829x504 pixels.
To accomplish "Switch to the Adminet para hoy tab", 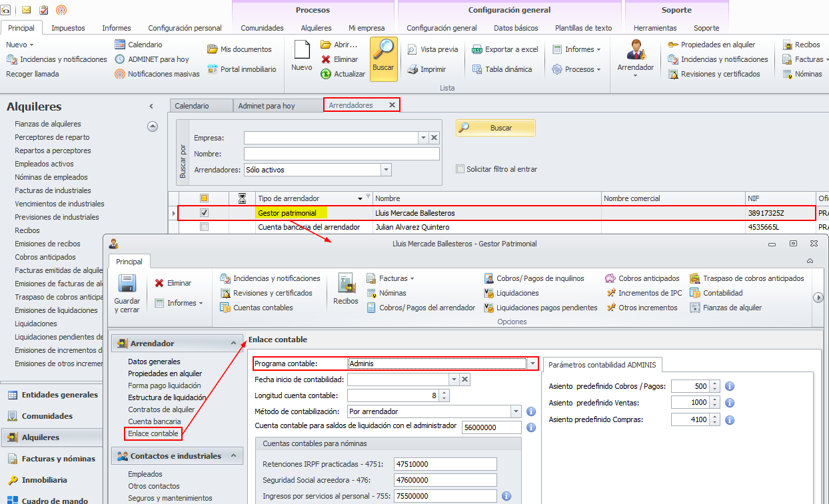I will tap(267, 106).
